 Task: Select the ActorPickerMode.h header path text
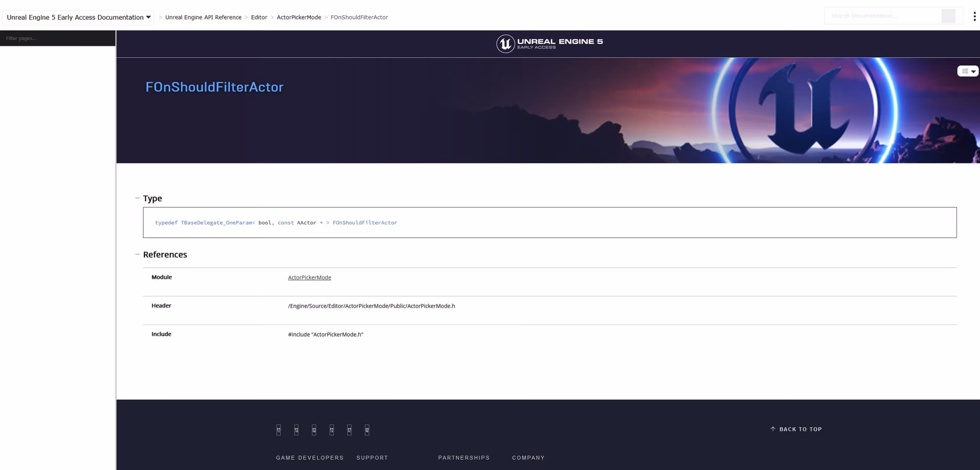371,306
